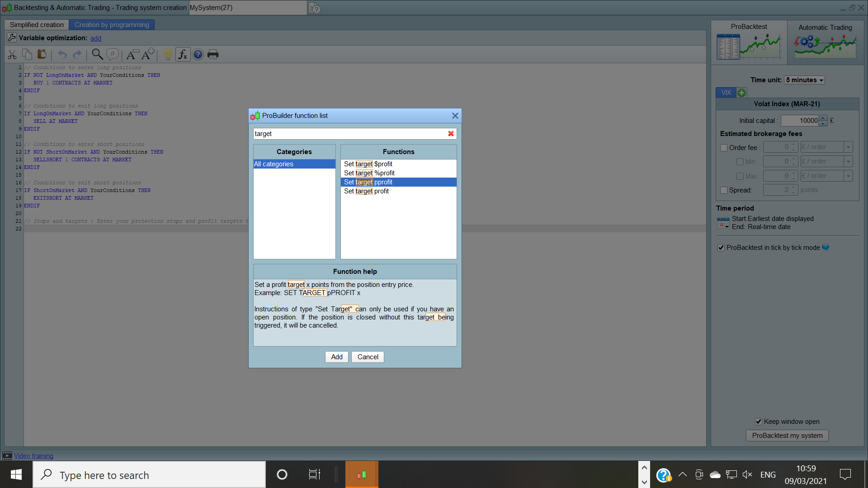868x488 pixels.
Task: Click the Add button in dialog
Action: pyautogui.click(x=337, y=357)
